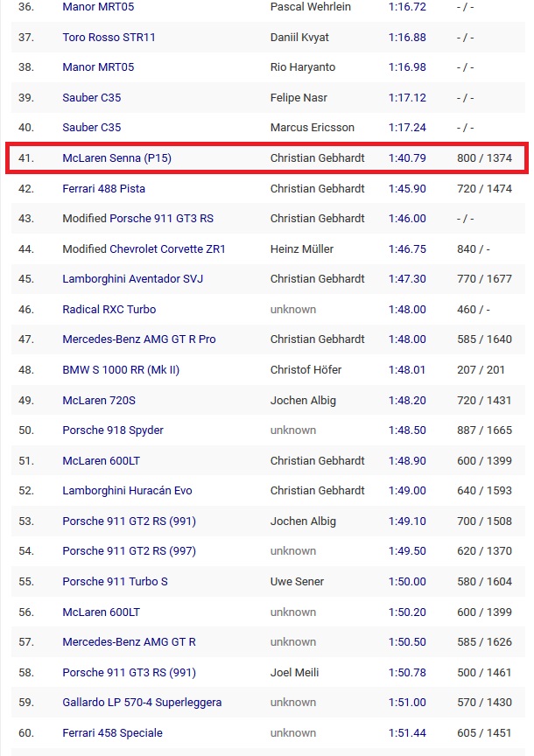Select the Lamborghini Aventador SVJ entry
The width and height of the screenshot is (534, 756).
pos(129,279)
